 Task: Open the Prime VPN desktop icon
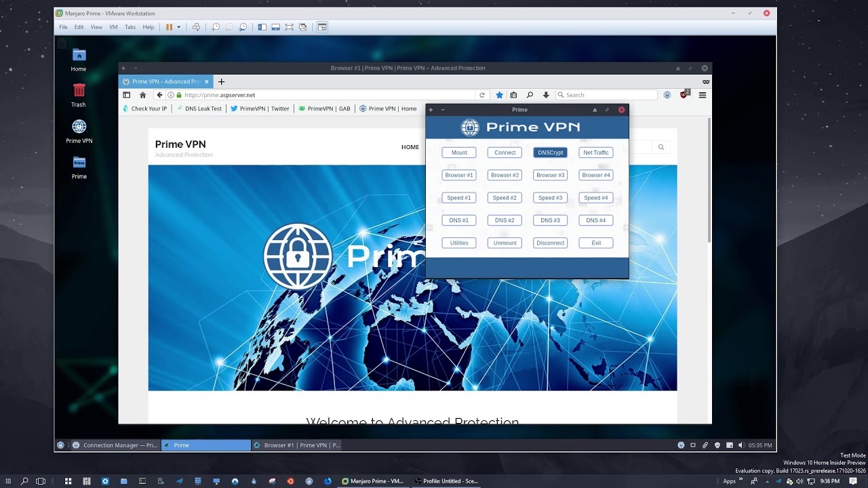tap(79, 131)
